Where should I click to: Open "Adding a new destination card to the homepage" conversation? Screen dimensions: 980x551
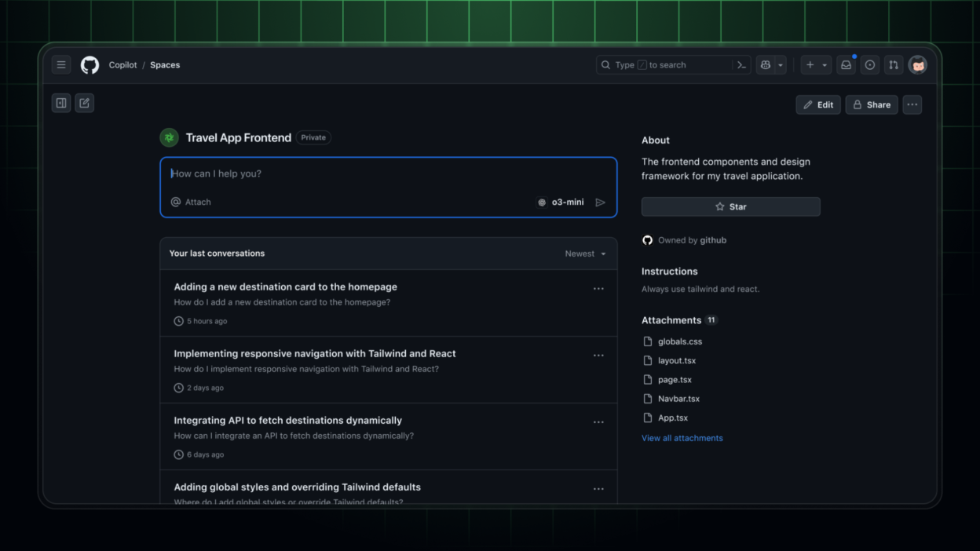point(286,287)
